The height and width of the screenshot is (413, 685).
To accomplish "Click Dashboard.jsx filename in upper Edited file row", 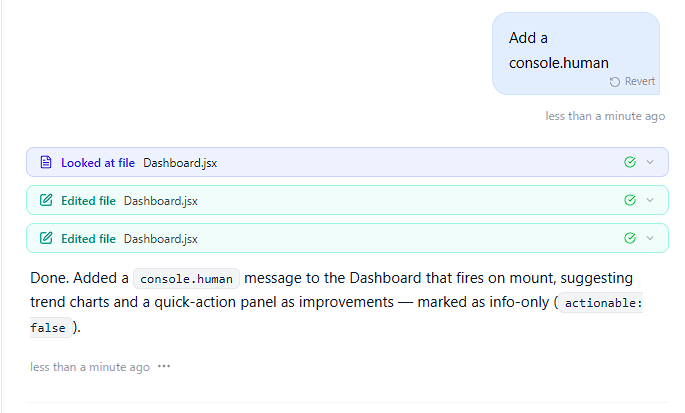I will point(160,201).
